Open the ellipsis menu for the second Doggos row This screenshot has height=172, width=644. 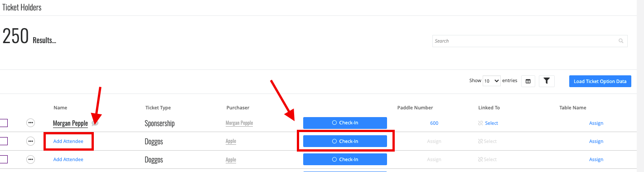pos(31,159)
